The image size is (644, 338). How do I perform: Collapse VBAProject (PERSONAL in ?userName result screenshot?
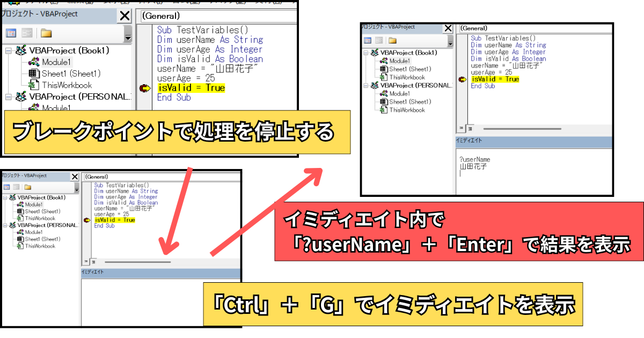(367, 85)
